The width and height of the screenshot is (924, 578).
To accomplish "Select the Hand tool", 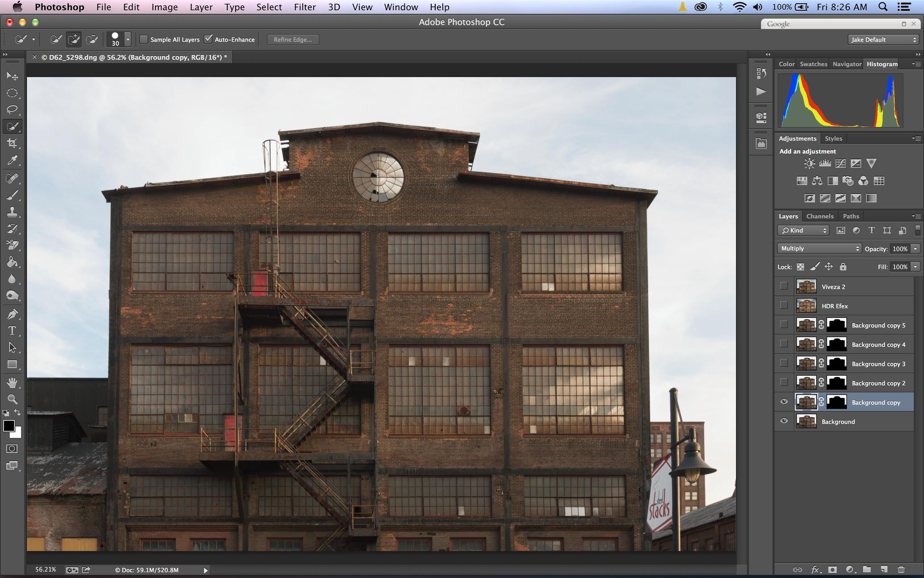I will point(12,382).
